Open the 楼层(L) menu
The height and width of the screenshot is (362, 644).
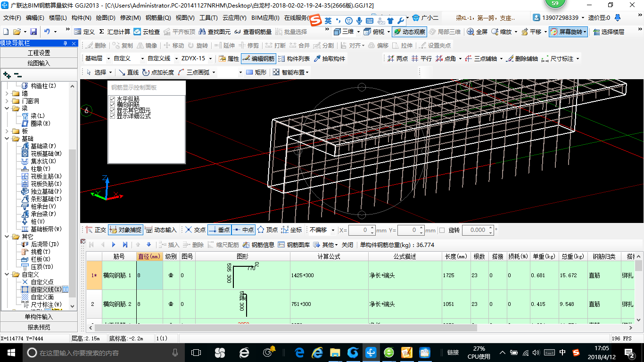click(x=58, y=18)
